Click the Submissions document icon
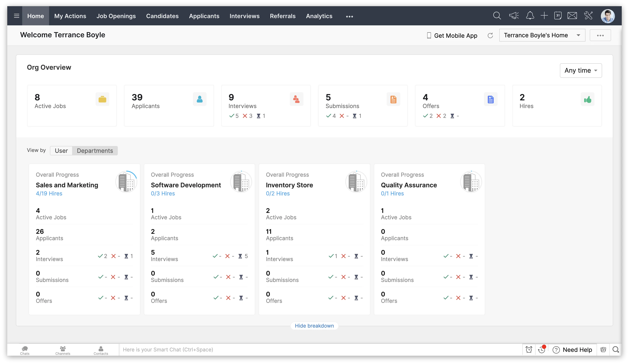 click(393, 99)
